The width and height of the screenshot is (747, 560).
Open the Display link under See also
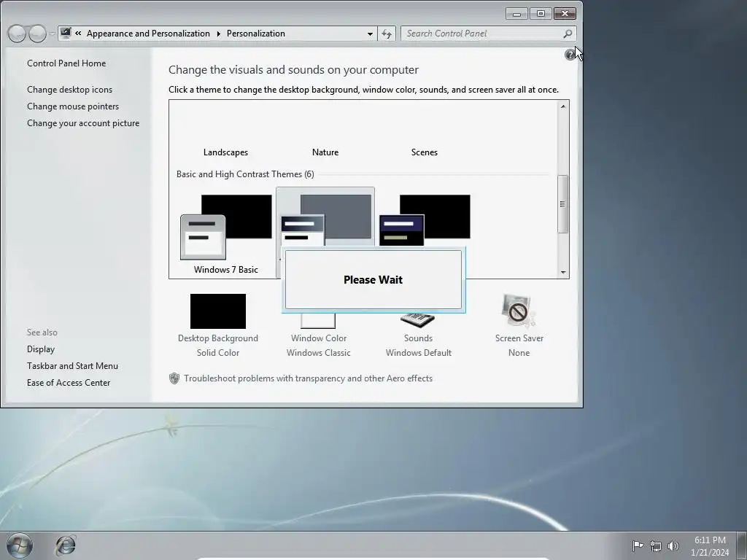point(41,349)
